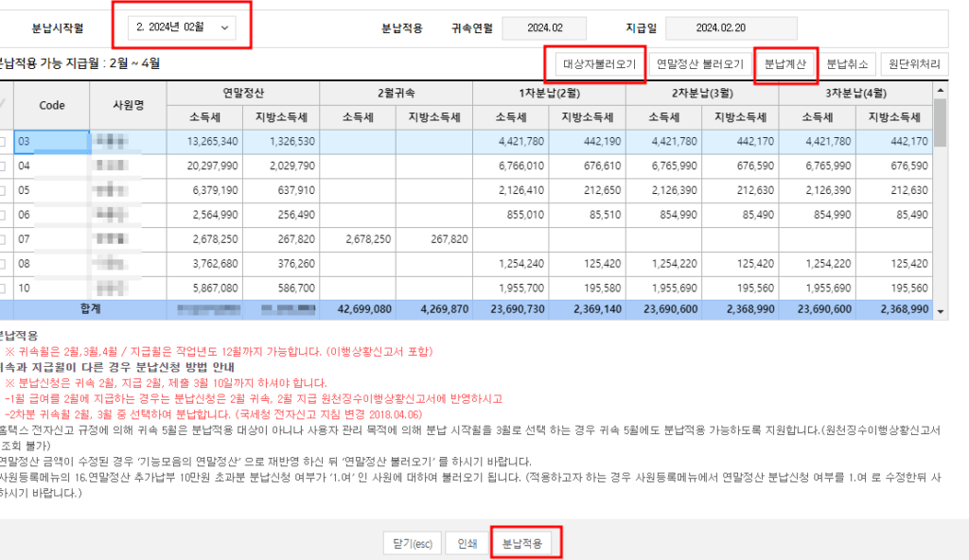Image resolution: width=969 pixels, height=560 pixels.
Task: Click the Code column header
Action: pos(51,105)
